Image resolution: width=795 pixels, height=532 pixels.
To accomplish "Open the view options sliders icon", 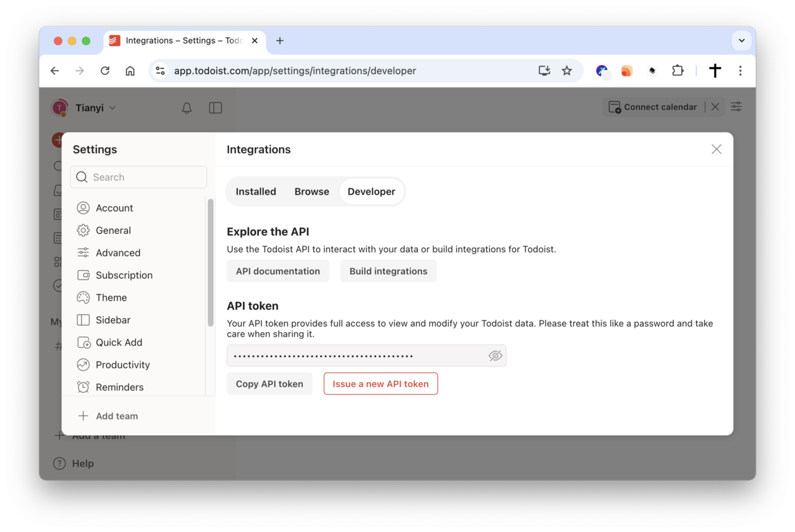I will pyautogui.click(x=736, y=107).
